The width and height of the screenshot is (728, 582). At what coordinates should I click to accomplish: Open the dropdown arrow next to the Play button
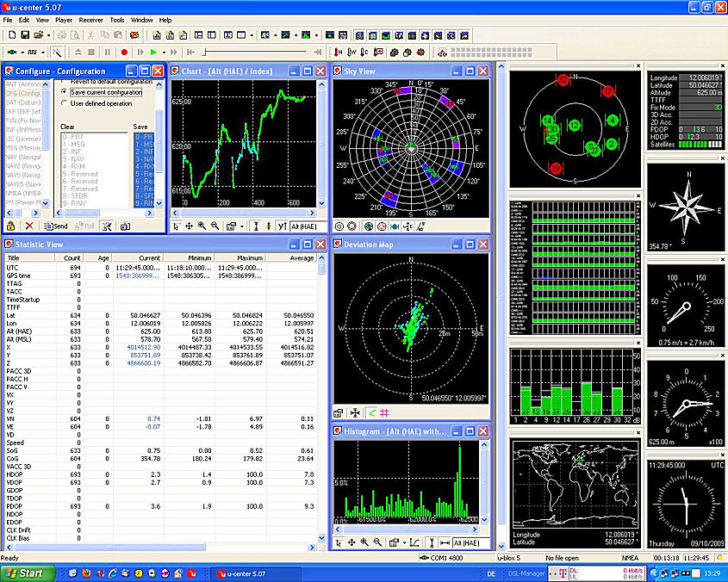[163, 52]
